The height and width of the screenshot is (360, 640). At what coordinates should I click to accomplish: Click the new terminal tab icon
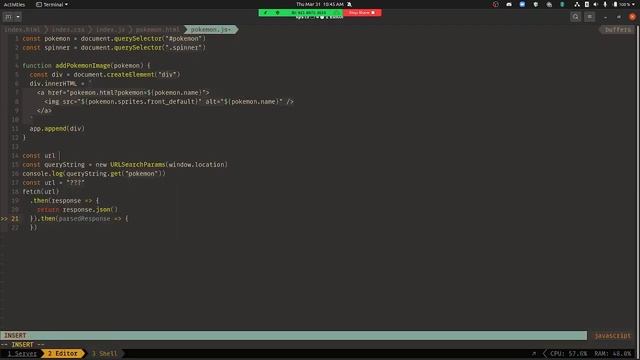(x=8, y=17)
